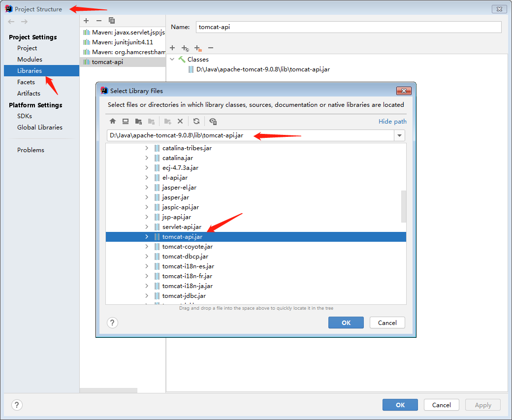Go to project directory icon

click(x=138, y=122)
